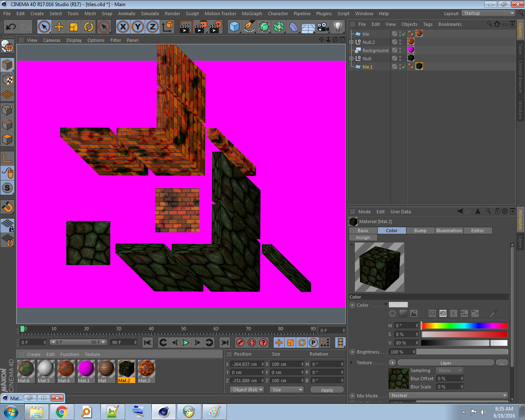Click the Apply button

pos(327,390)
